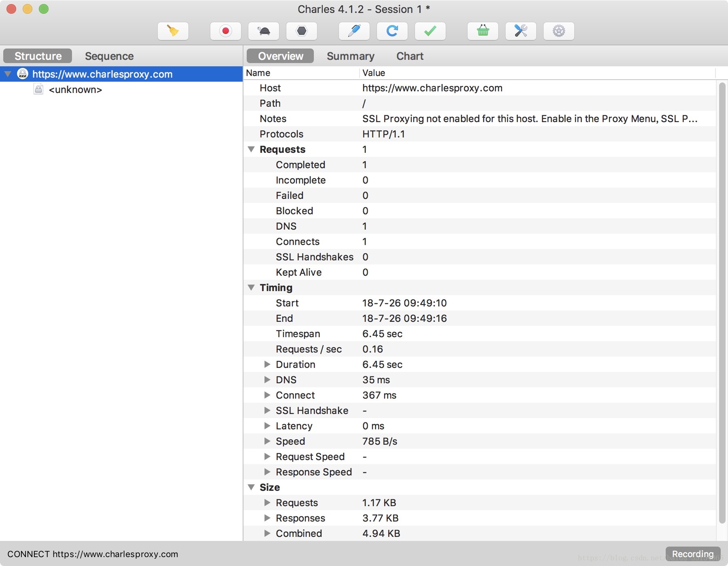This screenshot has height=566, width=728.
Task: Toggle recording with the red record button
Action: 225,31
